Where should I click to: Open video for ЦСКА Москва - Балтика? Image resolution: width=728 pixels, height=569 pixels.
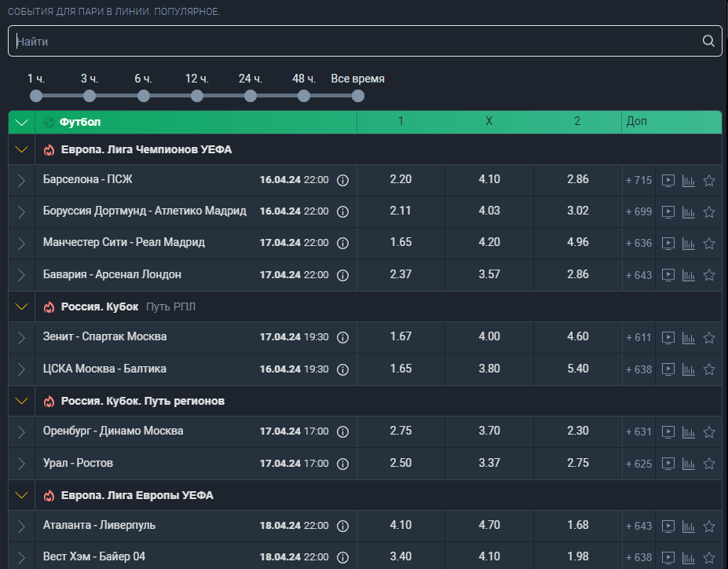(668, 369)
